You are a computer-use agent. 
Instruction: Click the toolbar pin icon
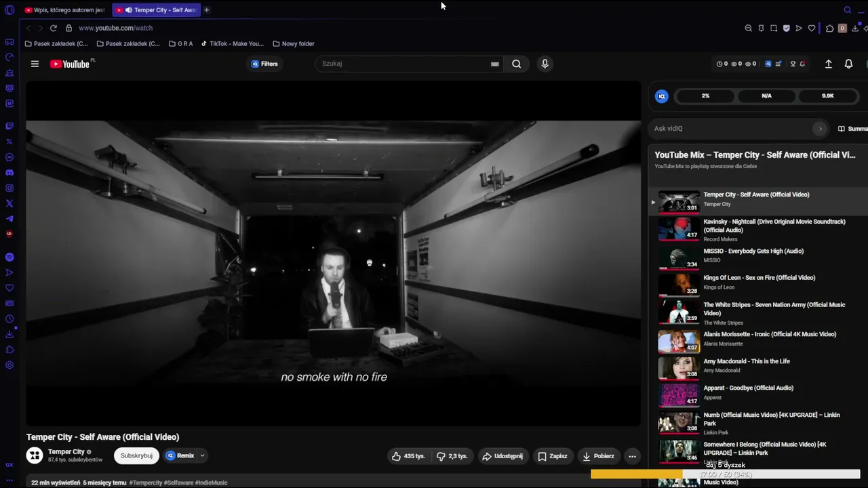click(762, 28)
